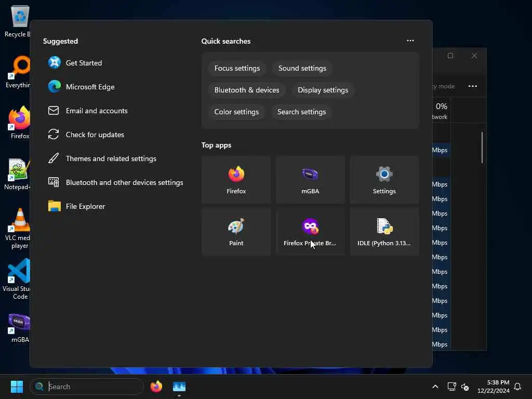Image resolution: width=532 pixels, height=399 pixels.
Task: Choose Bluetooth & devices quick search
Action: 247,90
